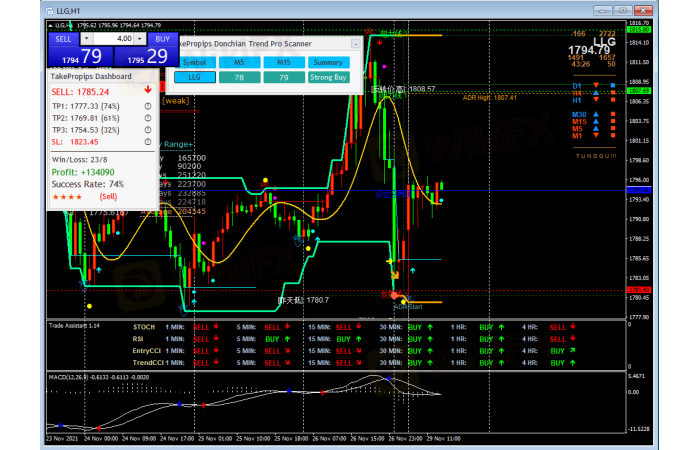This screenshot has width=700, height=450.
Task: Click the SL info icon in dashboard
Action: 147,142
